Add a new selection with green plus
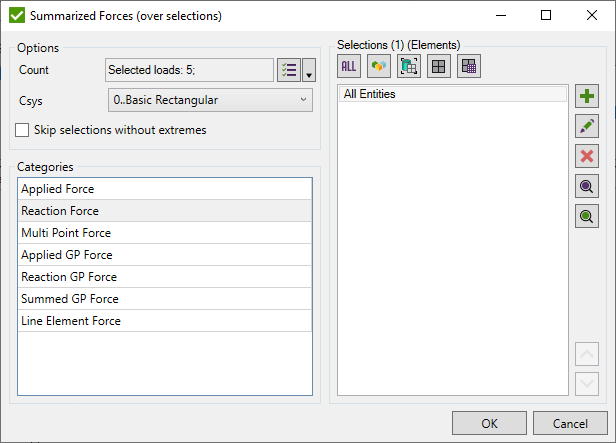616x443 pixels. click(587, 96)
